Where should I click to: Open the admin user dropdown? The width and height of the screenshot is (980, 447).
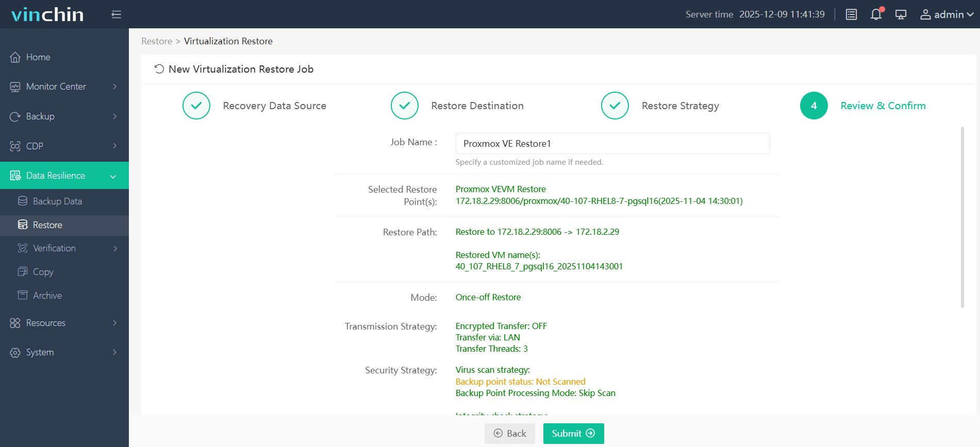click(946, 14)
